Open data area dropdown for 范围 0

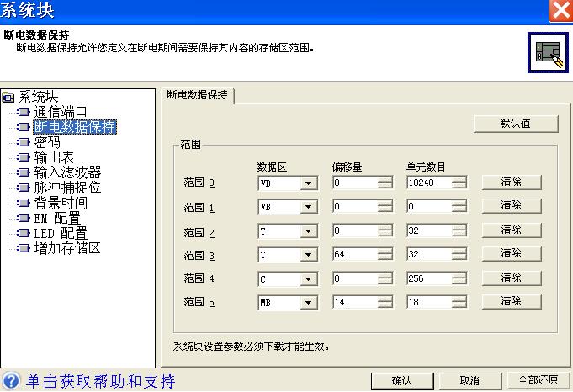click(308, 183)
